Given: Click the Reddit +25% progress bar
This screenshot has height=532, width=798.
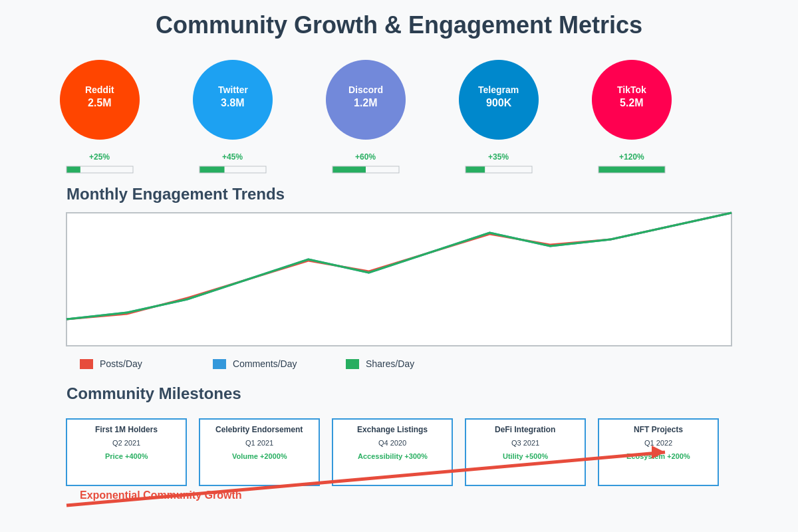Looking at the screenshot, I should (100, 170).
